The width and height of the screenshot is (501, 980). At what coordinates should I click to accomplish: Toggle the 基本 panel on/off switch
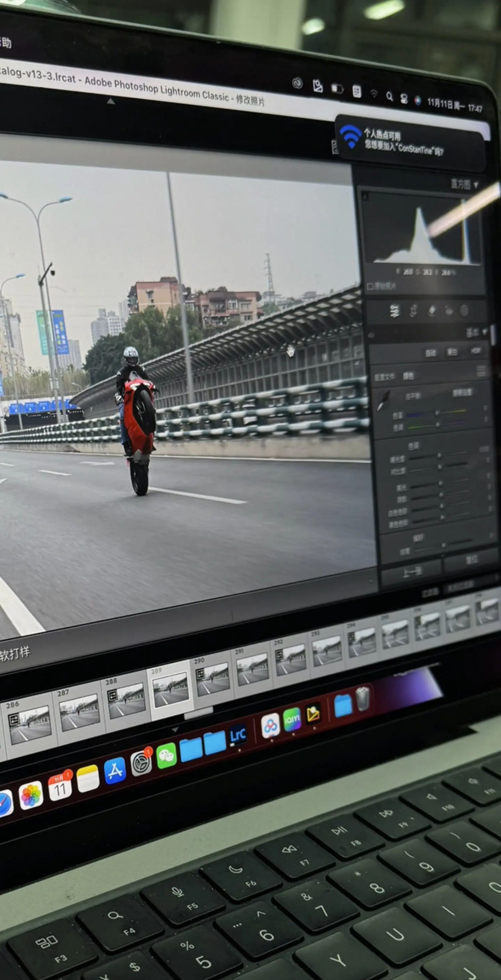point(371,336)
